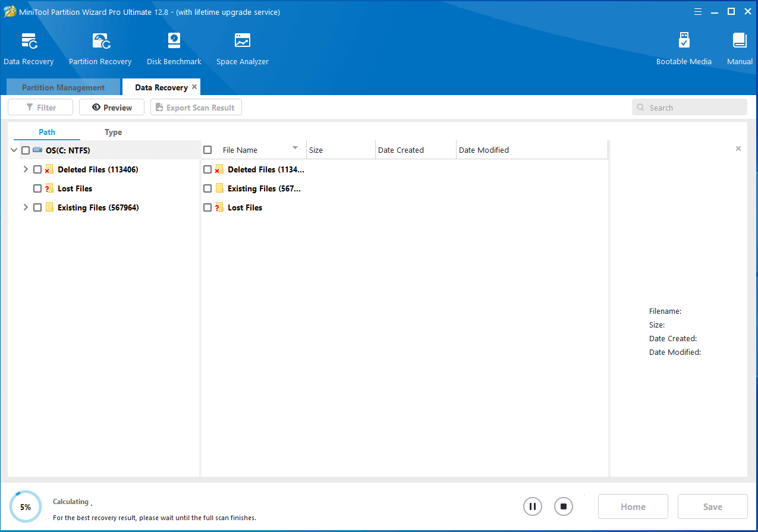Click Export Scan Result button

tap(196, 108)
